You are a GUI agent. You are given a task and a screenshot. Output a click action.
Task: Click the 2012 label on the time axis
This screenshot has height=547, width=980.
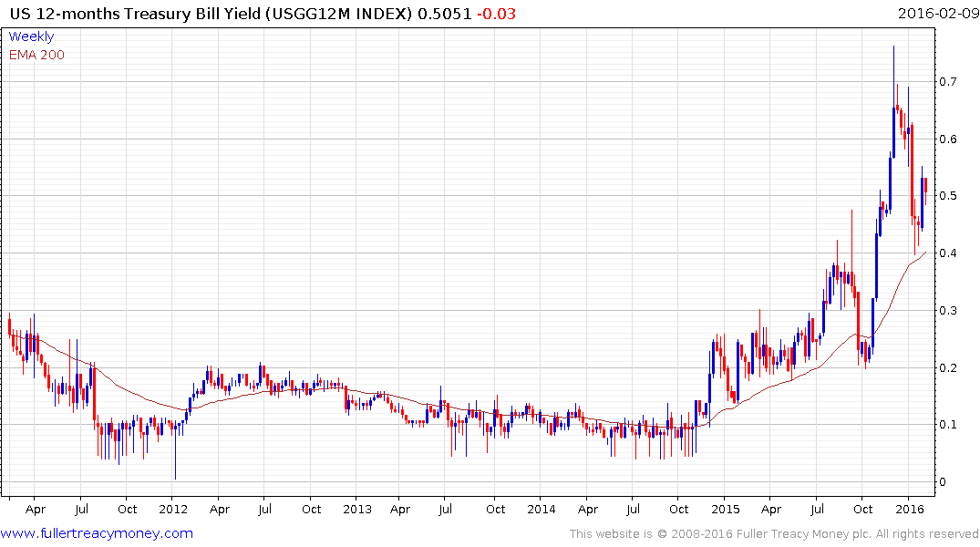[x=173, y=509]
